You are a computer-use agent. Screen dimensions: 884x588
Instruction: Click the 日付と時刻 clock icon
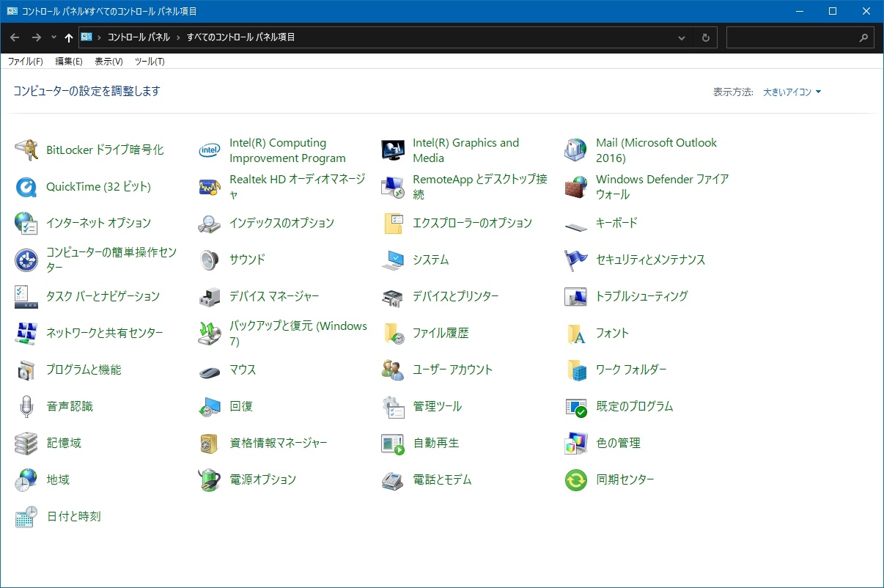coord(26,517)
